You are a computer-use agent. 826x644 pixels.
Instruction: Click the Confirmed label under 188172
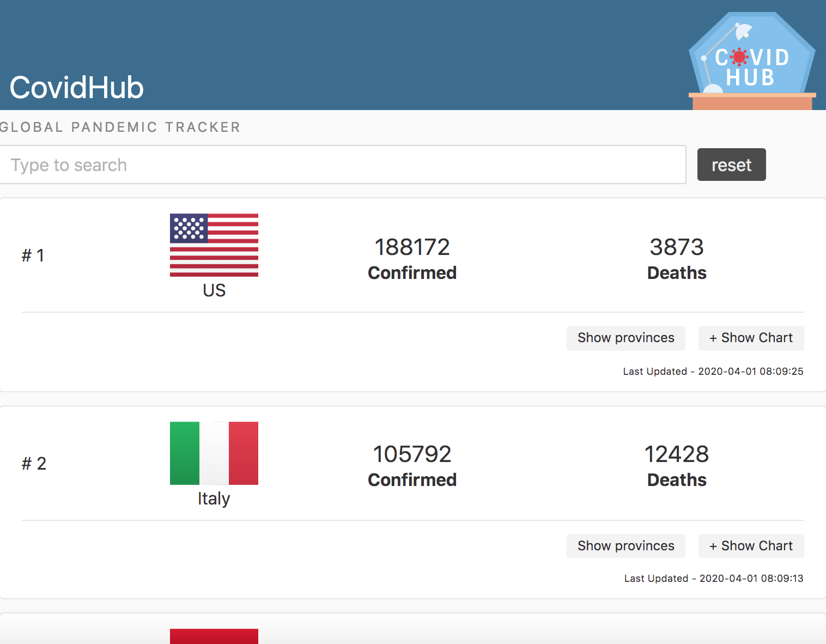point(412,273)
